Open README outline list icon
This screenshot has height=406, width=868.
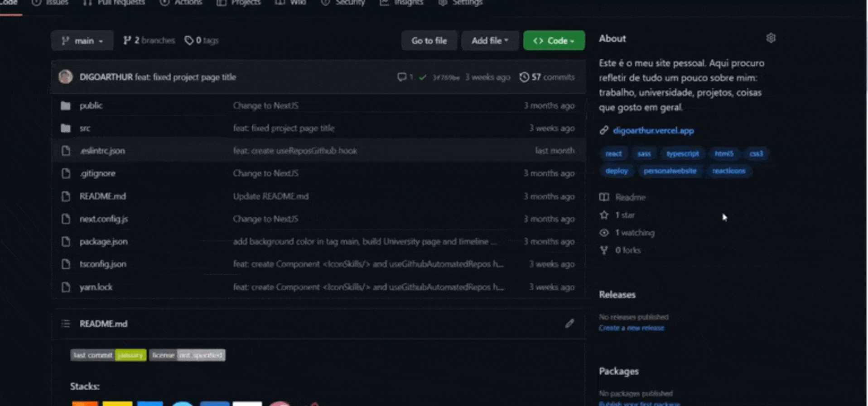tap(66, 324)
